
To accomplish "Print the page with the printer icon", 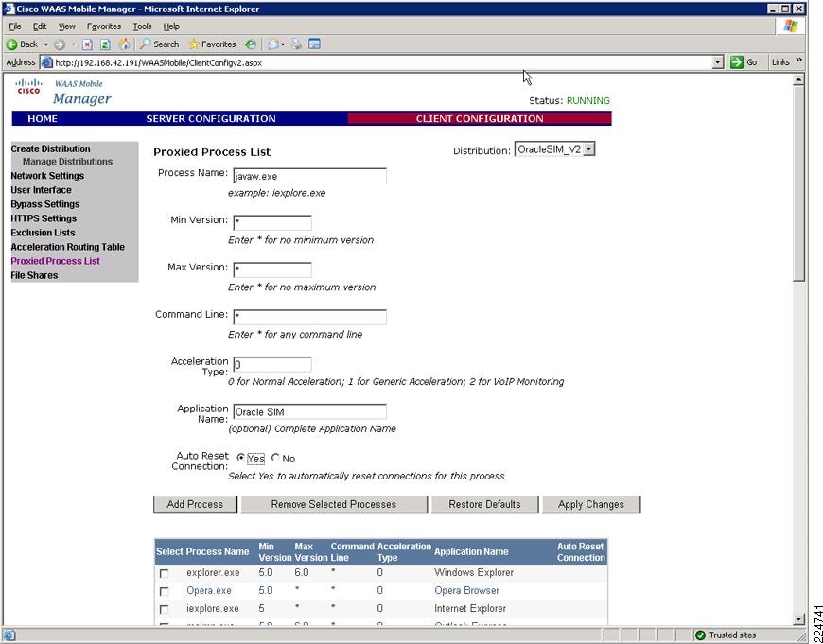I will 297,44.
